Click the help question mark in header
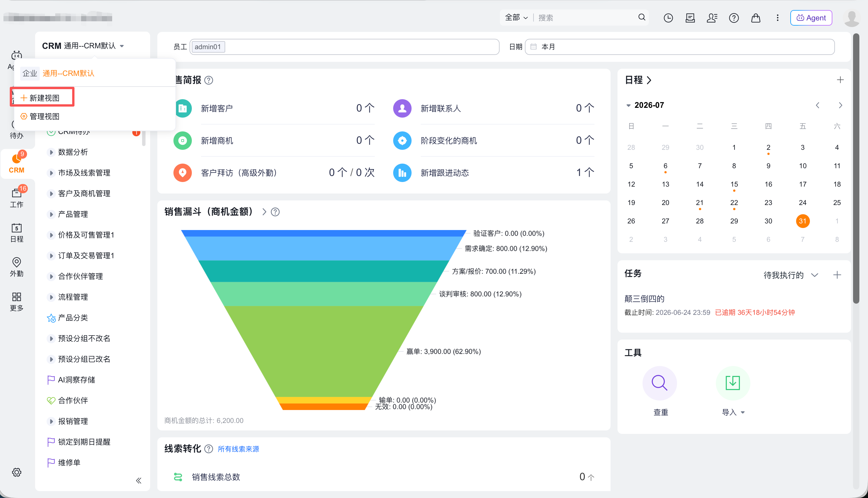The image size is (868, 498). coord(734,18)
